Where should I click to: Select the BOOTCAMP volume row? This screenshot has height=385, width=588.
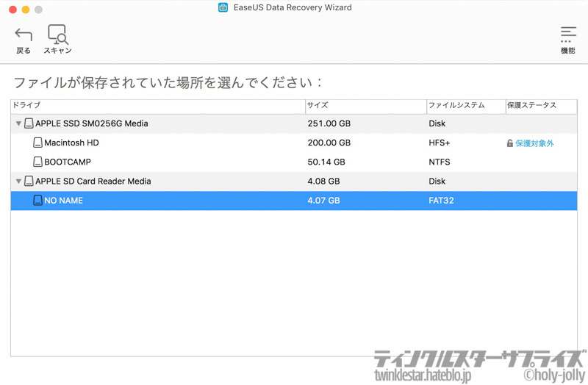[x=294, y=162]
